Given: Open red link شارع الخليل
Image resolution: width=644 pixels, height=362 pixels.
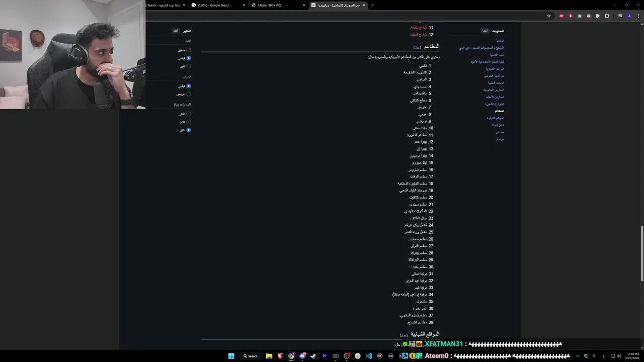Looking at the screenshot, I should pos(419,35).
